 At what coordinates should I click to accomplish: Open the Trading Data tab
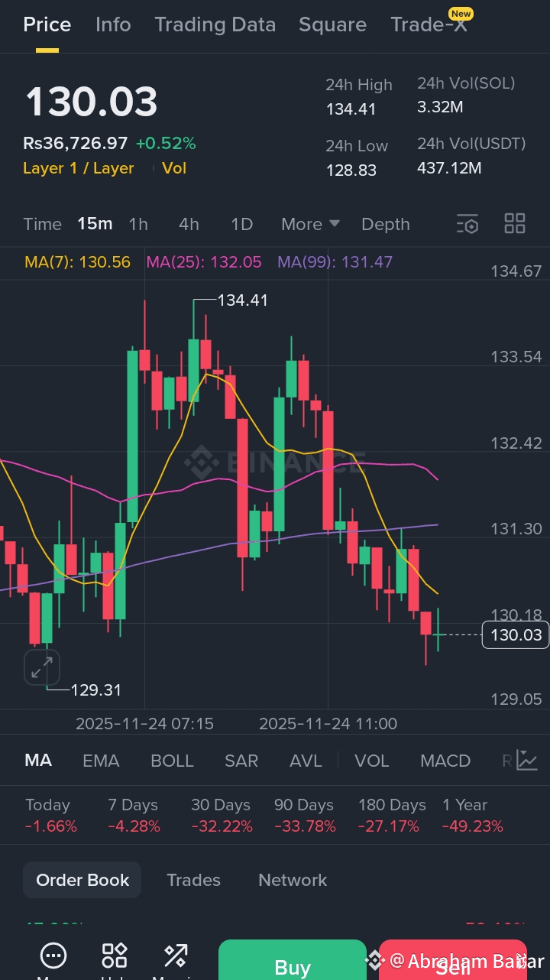pos(215,24)
